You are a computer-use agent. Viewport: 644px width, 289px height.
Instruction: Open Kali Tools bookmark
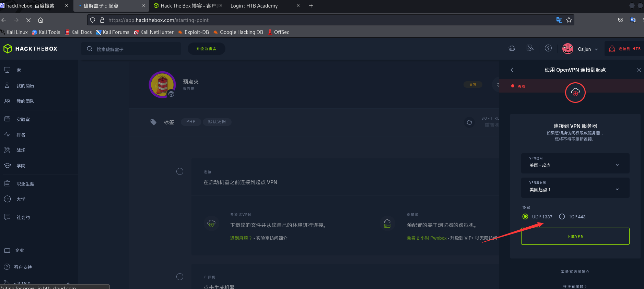pos(46,32)
